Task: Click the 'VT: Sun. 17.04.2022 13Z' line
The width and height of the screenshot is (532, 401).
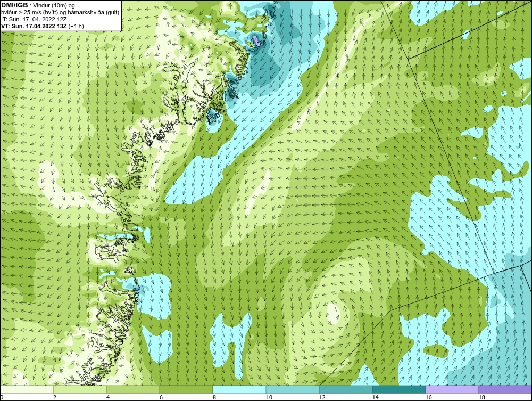Action: coord(34,26)
